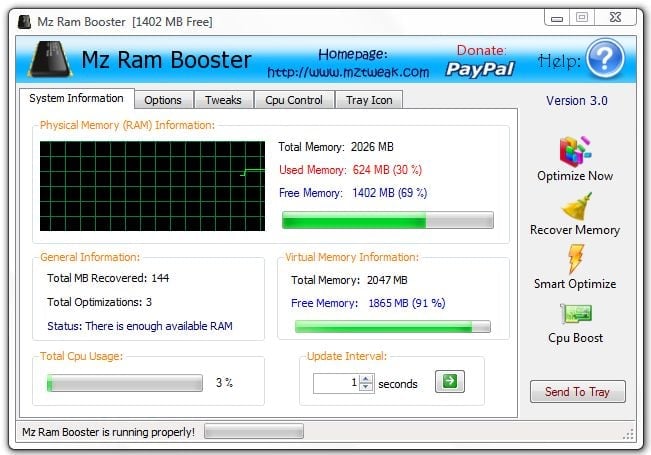The width and height of the screenshot is (651, 455).
Task: Click the update interval seconds field
Action: 337,383
